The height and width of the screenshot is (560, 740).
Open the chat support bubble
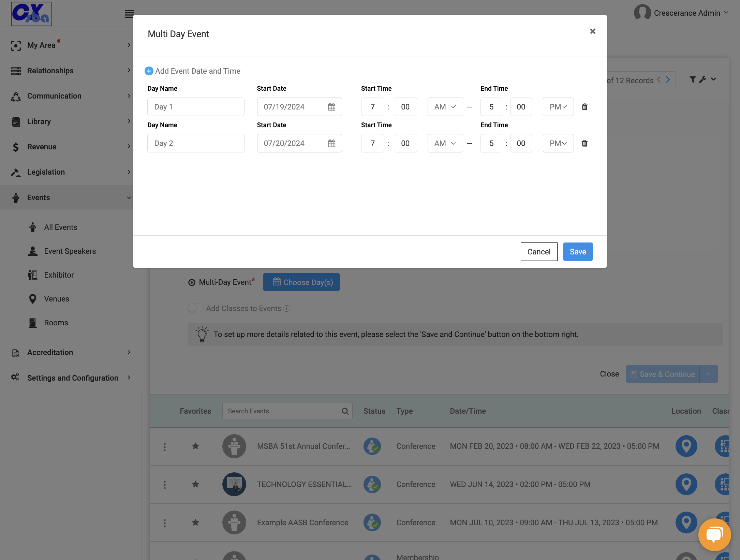[714, 534]
